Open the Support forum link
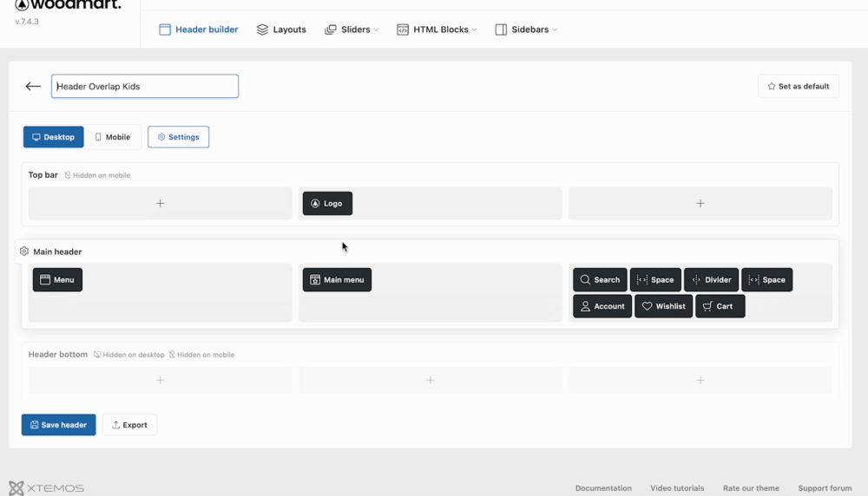 [x=825, y=488]
